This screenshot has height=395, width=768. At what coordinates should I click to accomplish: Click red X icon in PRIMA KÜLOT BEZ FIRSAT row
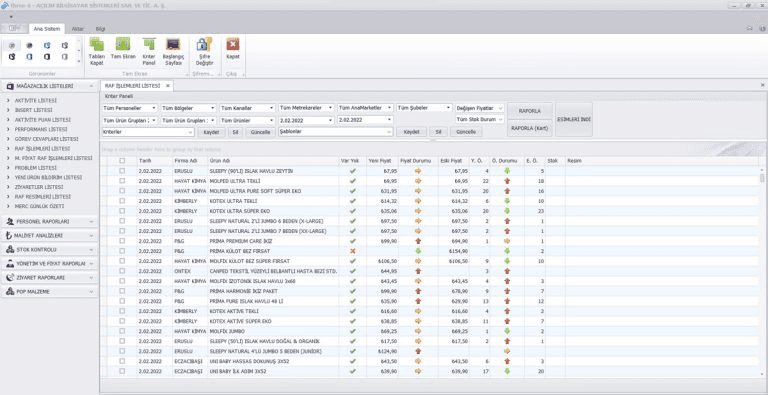(x=353, y=251)
